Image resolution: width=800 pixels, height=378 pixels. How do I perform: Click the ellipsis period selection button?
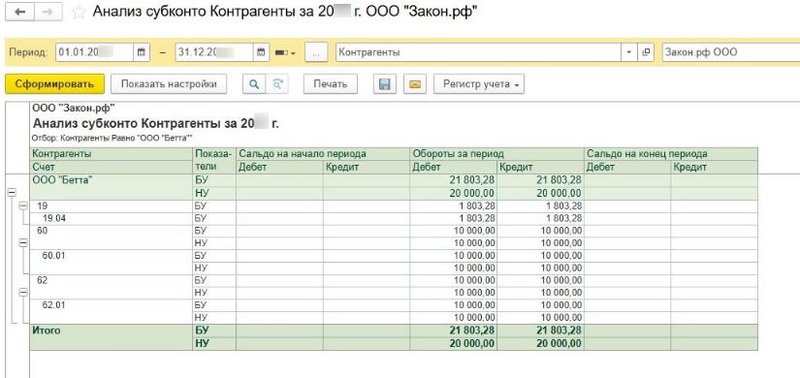316,52
